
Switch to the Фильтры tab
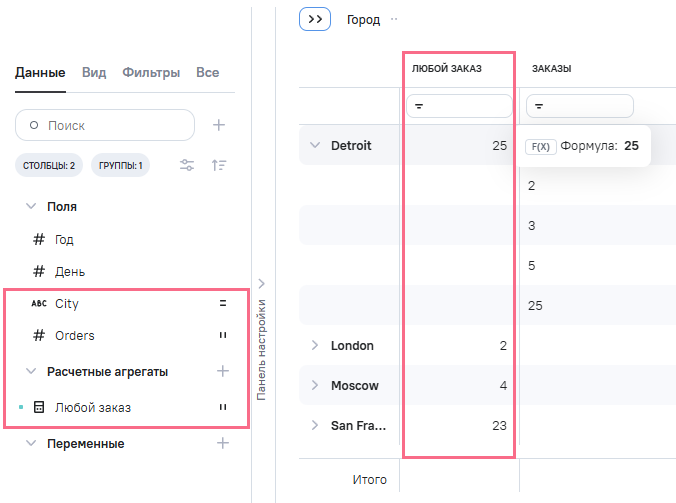[x=151, y=72]
